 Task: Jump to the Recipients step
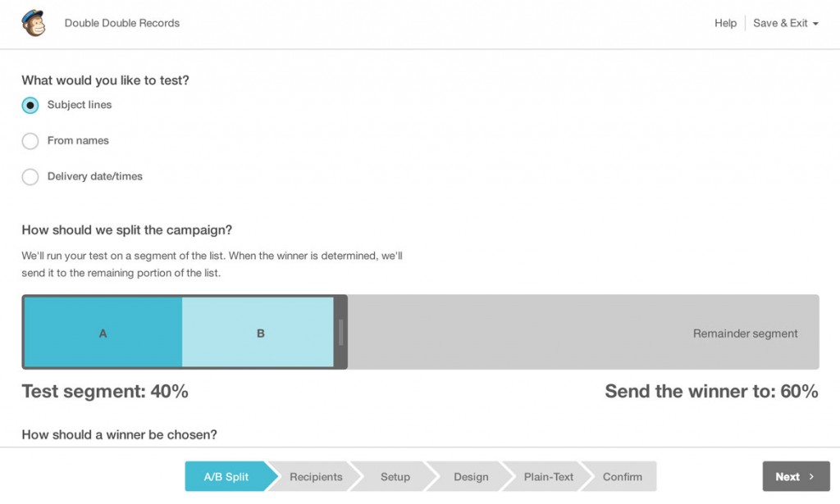click(316, 477)
